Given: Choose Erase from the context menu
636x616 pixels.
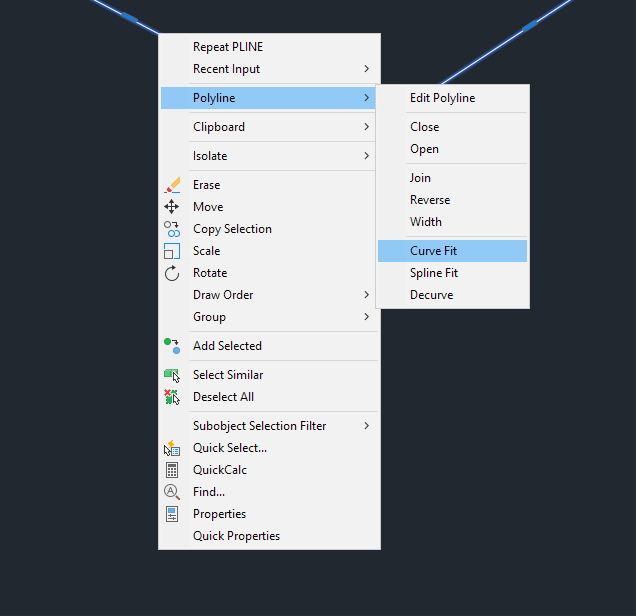Looking at the screenshot, I should point(269,185).
